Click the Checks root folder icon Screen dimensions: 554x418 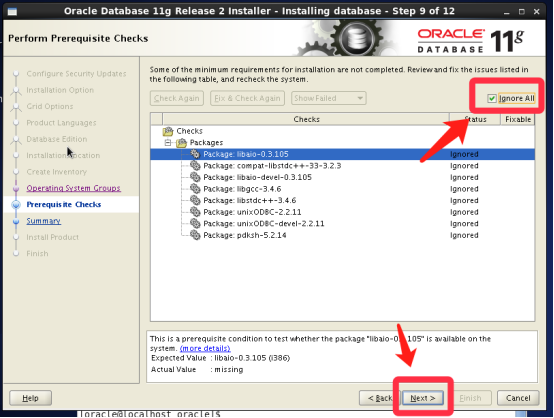(x=168, y=131)
